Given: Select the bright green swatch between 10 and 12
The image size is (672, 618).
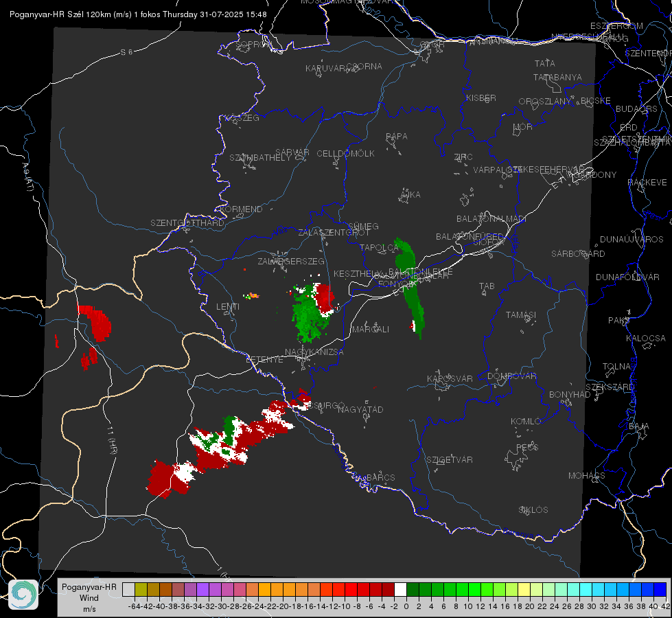Looking at the screenshot, I should point(474,590).
